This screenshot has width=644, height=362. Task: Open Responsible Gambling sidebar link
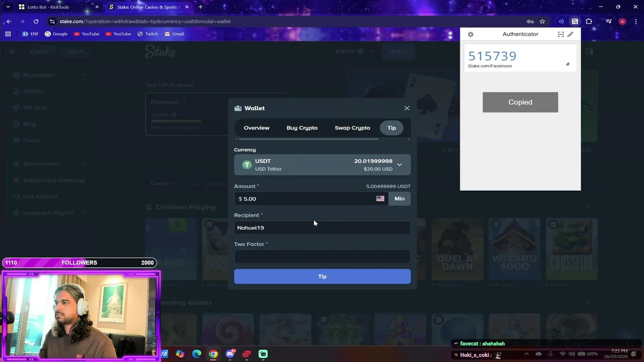(x=53, y=180)
